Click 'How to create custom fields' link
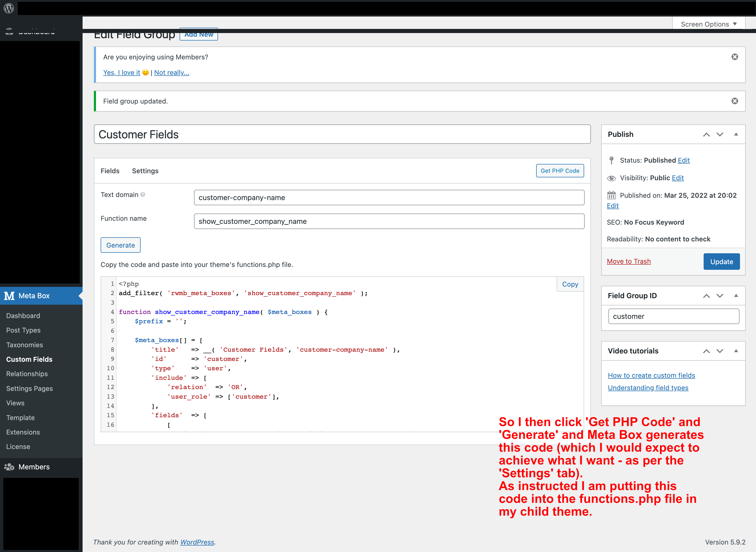The width and height of the screenshot is (756, 552). coord(652,375)
